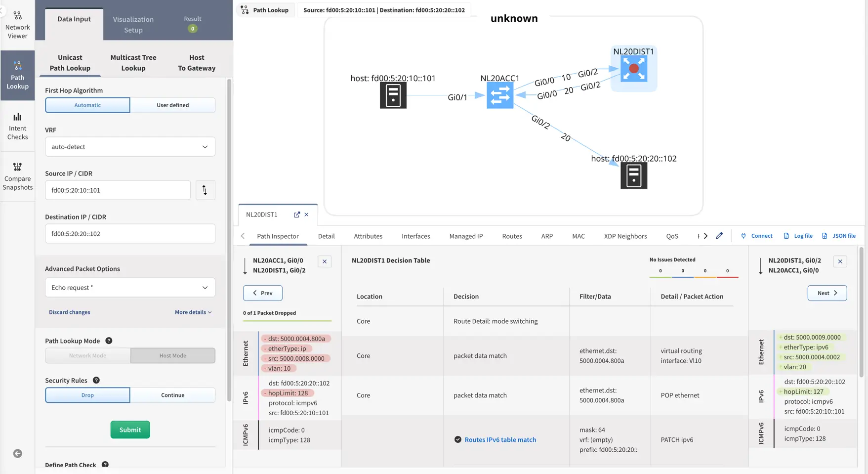The height and width of the screenshot is (474, 868).
Task: Open the Network Viewer sidebar icon
Action: point(17,25)
